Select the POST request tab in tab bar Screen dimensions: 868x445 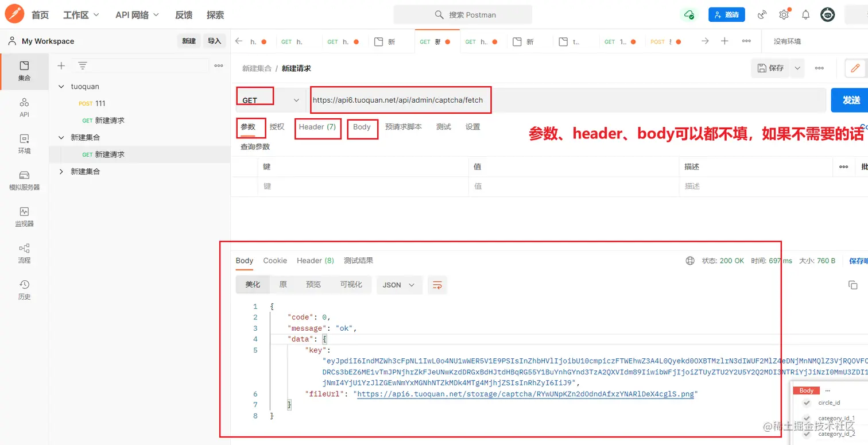(x=666, y=41)
